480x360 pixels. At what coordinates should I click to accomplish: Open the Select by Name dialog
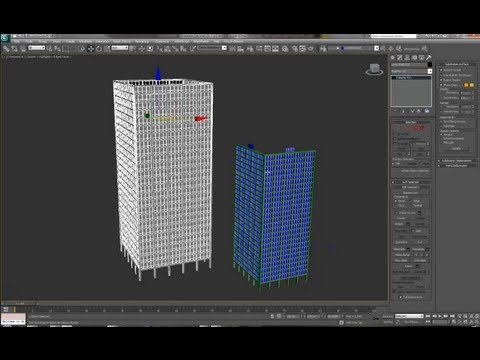pyautogui.click(x=57, y=49)
